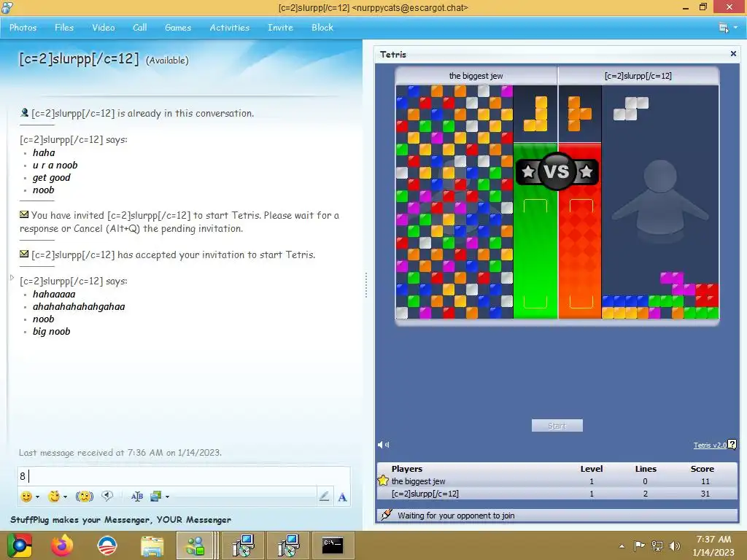Click Invite in the top bar
Viewport: 747px width, 560px height.
coord(280,28)
